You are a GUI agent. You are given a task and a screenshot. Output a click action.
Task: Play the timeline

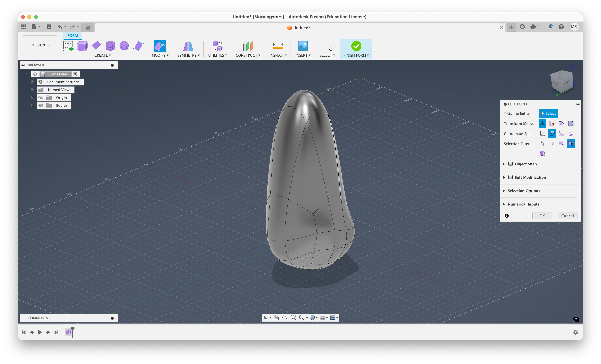[40, 332]
